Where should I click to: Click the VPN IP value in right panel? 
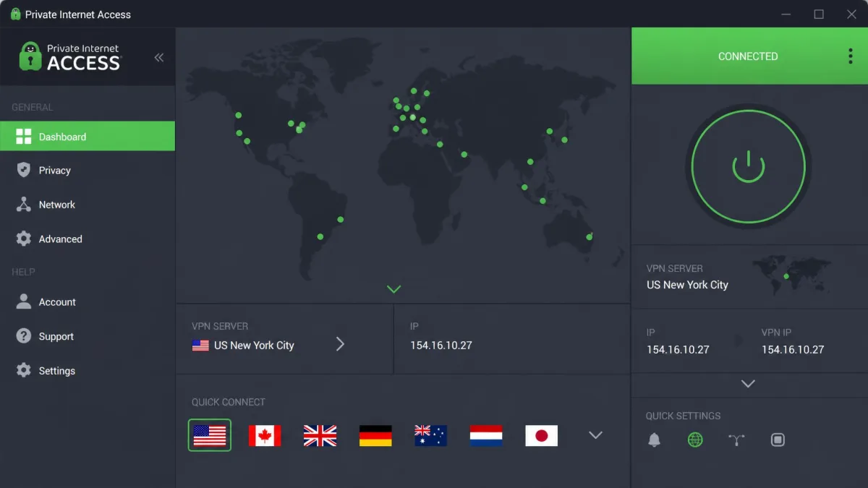click(793, 350)
